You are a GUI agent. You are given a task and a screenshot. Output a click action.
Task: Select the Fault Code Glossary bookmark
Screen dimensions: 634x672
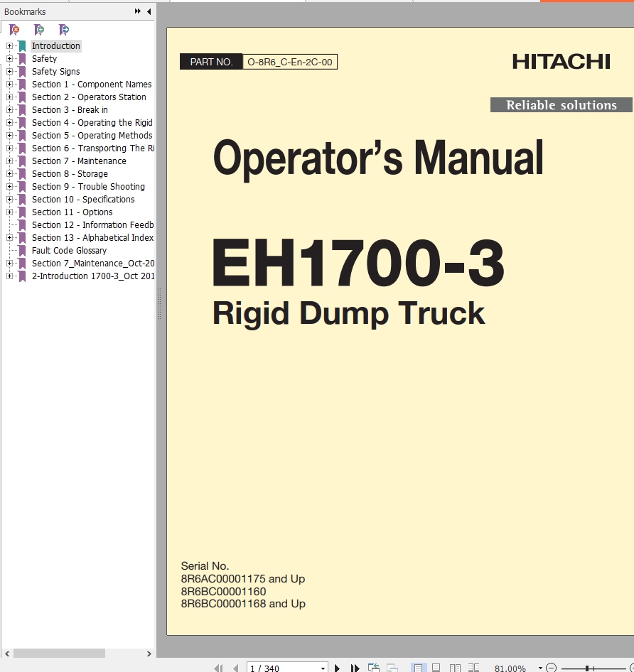[x=69, y=251]
